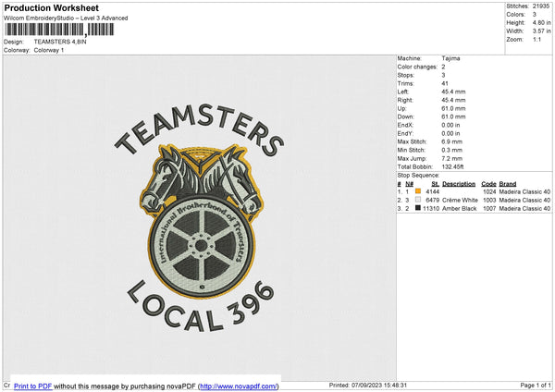Click the stitches count 21935
555x392 pixels.
point(541,6)
